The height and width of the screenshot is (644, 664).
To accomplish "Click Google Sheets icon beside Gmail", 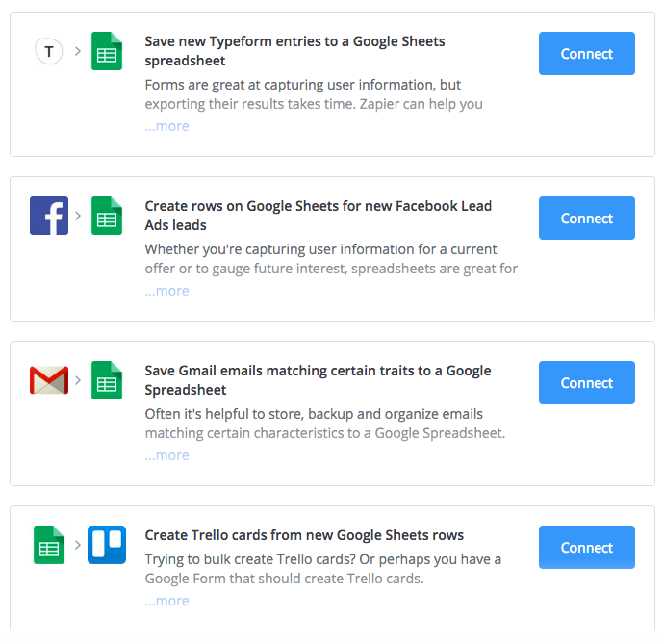I will pyautogui.click(x=106, y=380).
